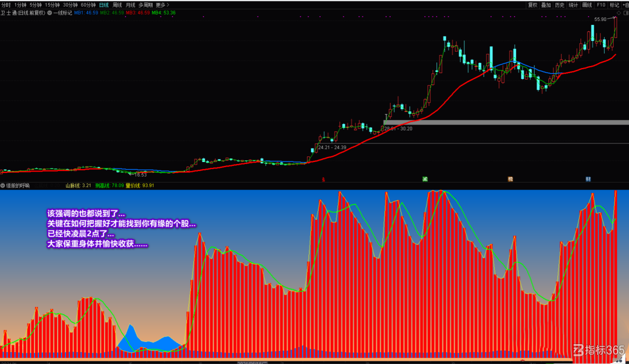The image size is (629, 364).
Task: Click the blue 财 event marker icon
Action: [x=588, y=179]
